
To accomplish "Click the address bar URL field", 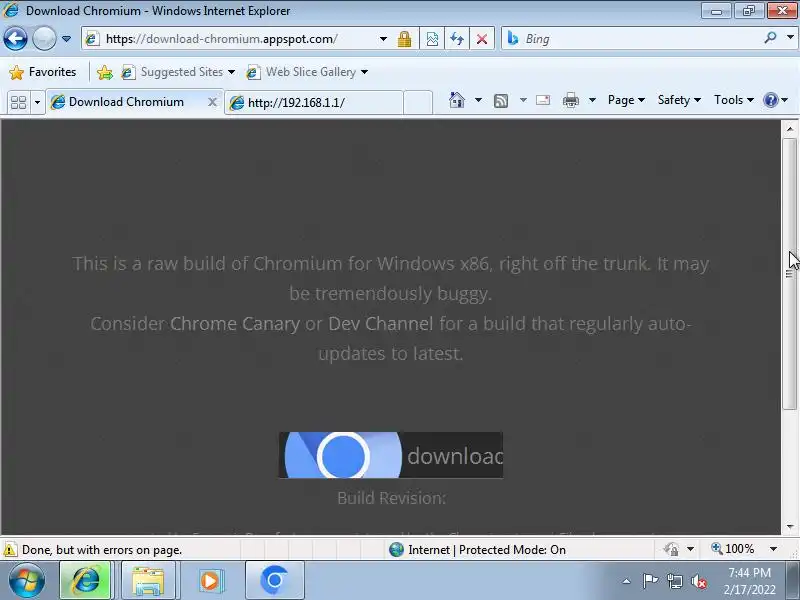I will tap(230, 39).
